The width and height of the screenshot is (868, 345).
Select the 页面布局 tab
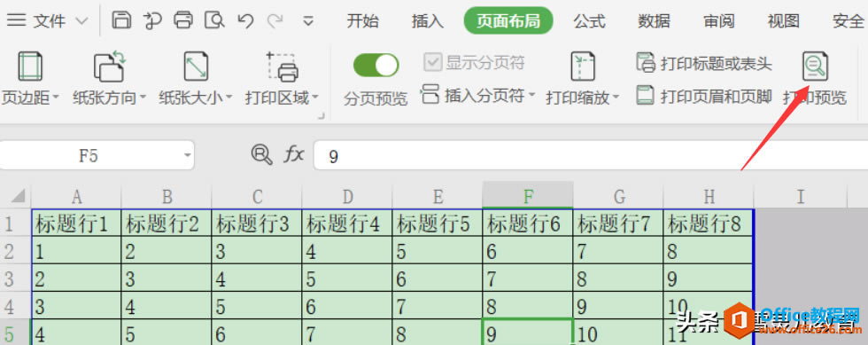[508, 21]
